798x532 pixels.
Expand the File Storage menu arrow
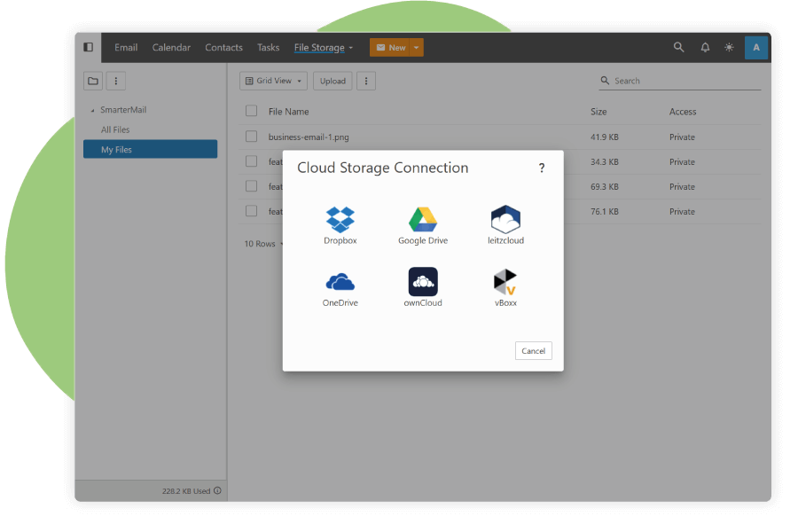(350, 48)
